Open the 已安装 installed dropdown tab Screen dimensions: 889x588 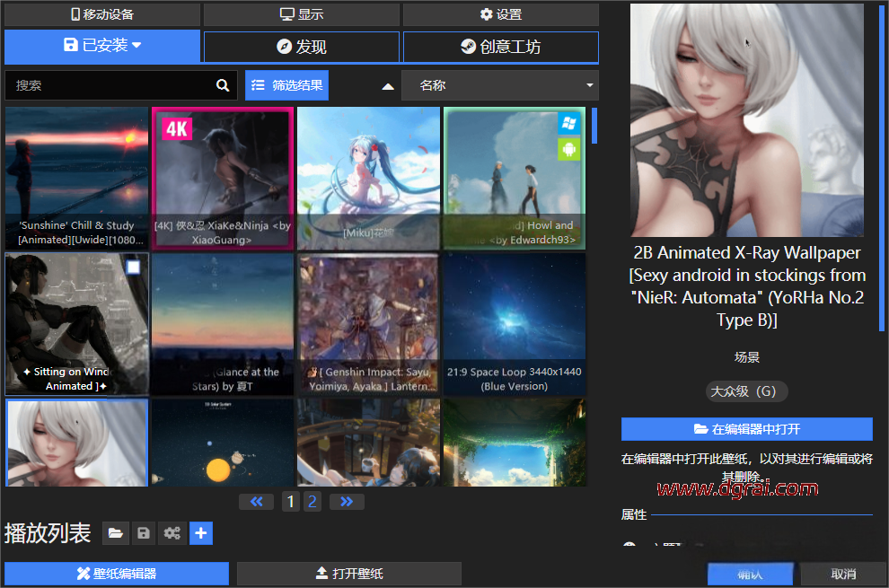point(102,46)
